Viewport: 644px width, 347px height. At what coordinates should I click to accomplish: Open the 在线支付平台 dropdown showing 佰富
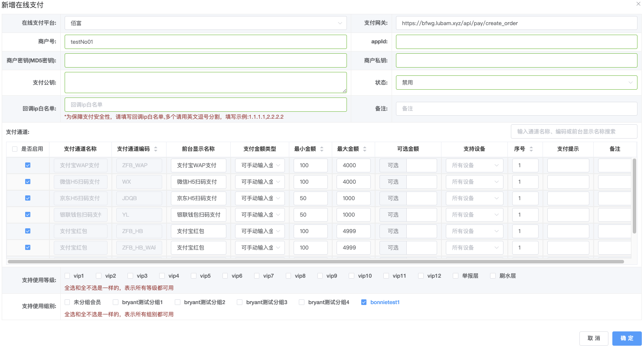pyautogui.click(x=206, y=23)
